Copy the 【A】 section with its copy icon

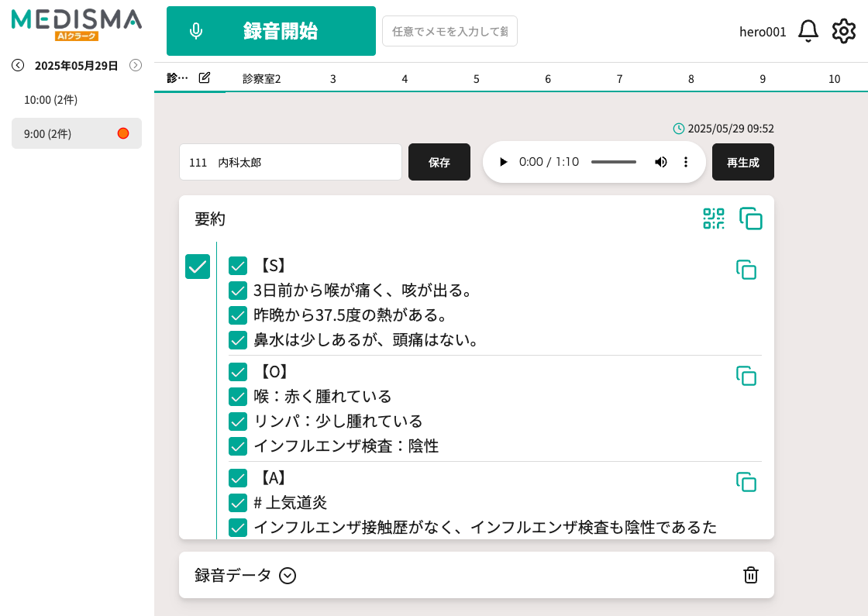coord(746,482)
